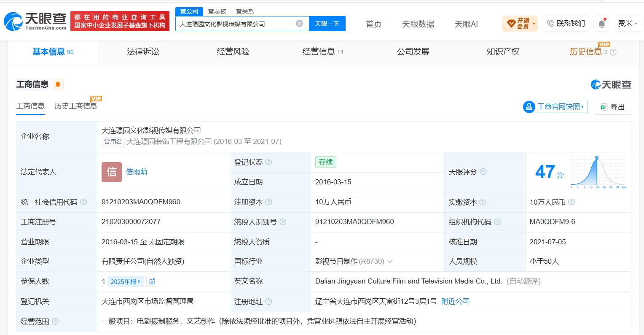Click the phone icon of 联系我们
The height and width of the screenshot is (335, 644).
pos(550,24)
